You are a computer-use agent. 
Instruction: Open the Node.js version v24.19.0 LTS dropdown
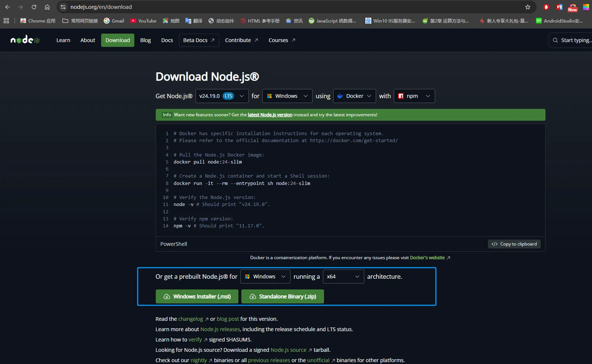click(x=222, y=96)
